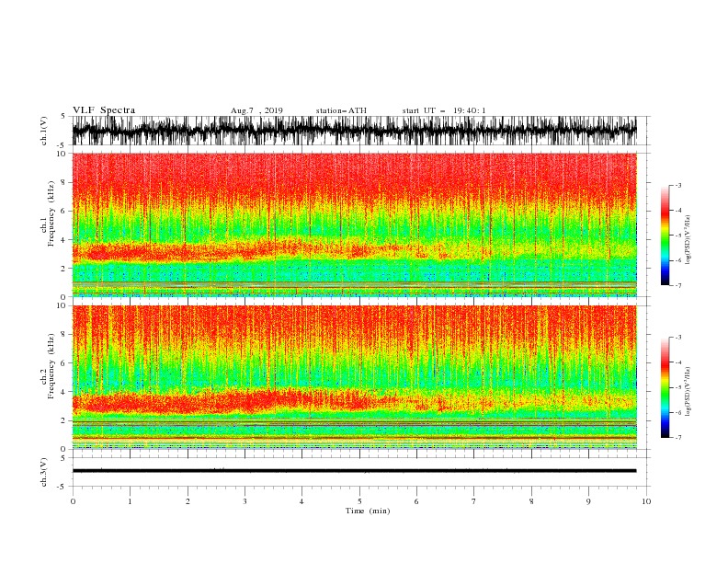This screenshot has height=563, width=728.
Task: Click the time axis tick label "5"
Action: (359, 501)
